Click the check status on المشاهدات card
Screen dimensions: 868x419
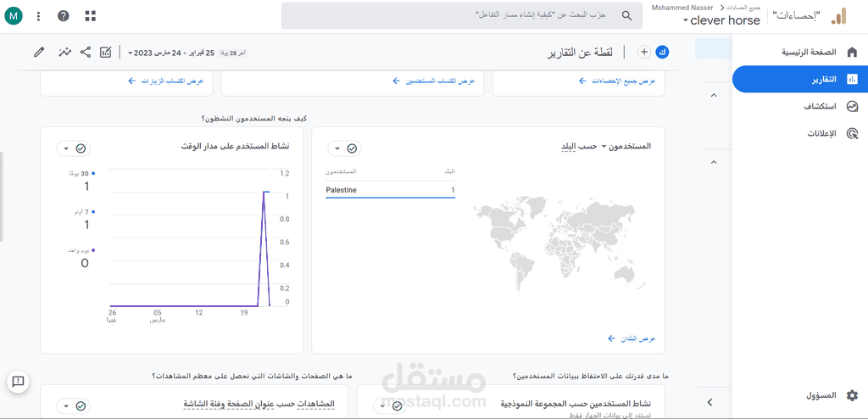[x=81, y=406]
